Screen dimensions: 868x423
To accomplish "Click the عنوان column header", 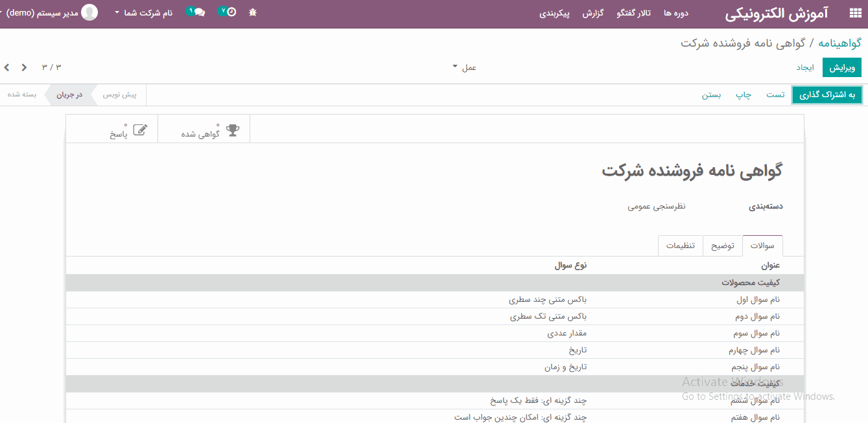I will point(770,266).
